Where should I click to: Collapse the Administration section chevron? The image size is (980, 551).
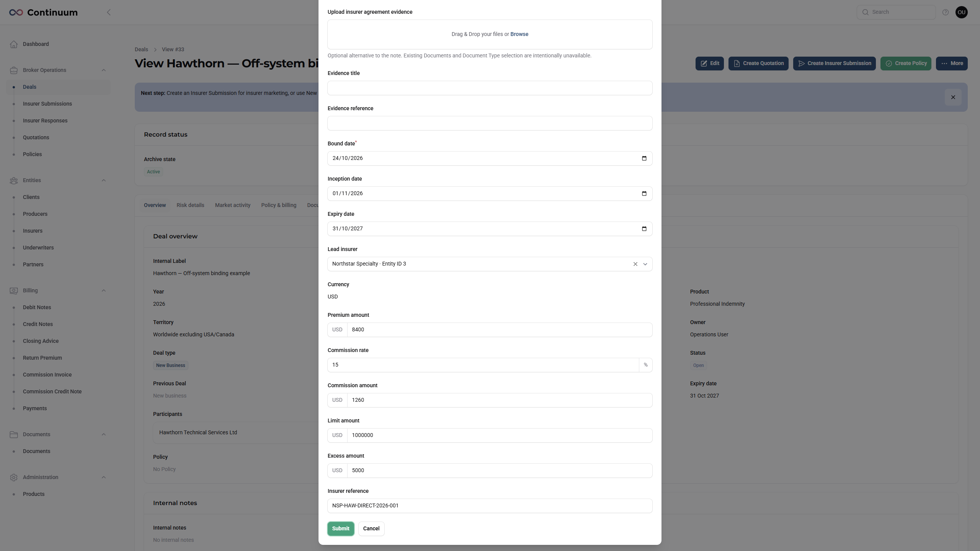(104, 478)
